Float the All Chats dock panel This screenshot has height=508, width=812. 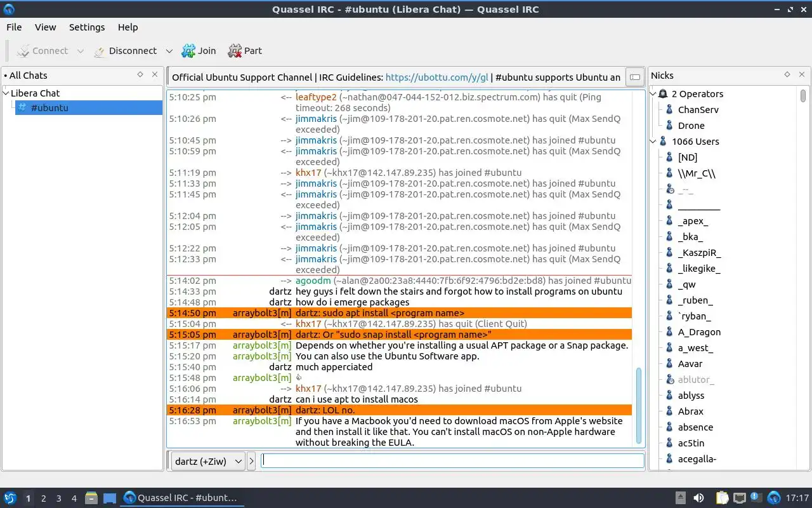point(140,75)
